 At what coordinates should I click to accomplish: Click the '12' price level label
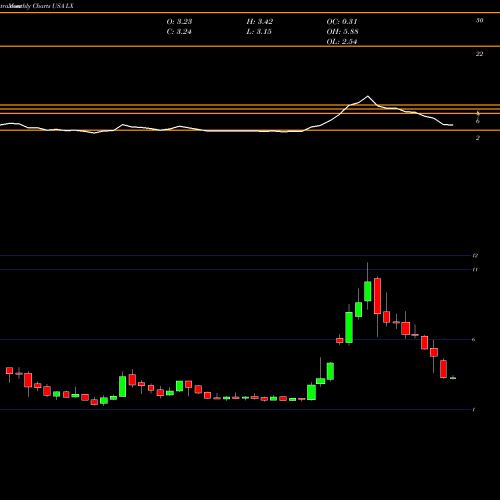pyautogui.click(x=475, y=256)
